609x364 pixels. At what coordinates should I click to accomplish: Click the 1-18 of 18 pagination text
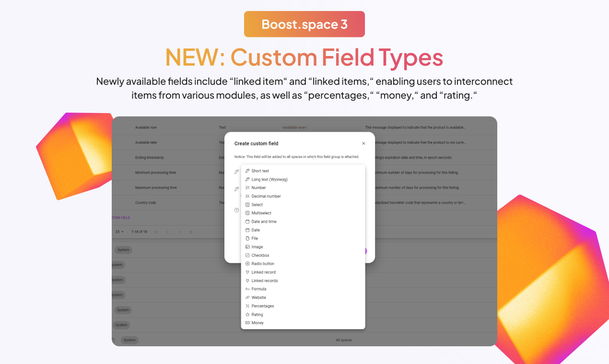pyautogui.click(x=140, y=232)
